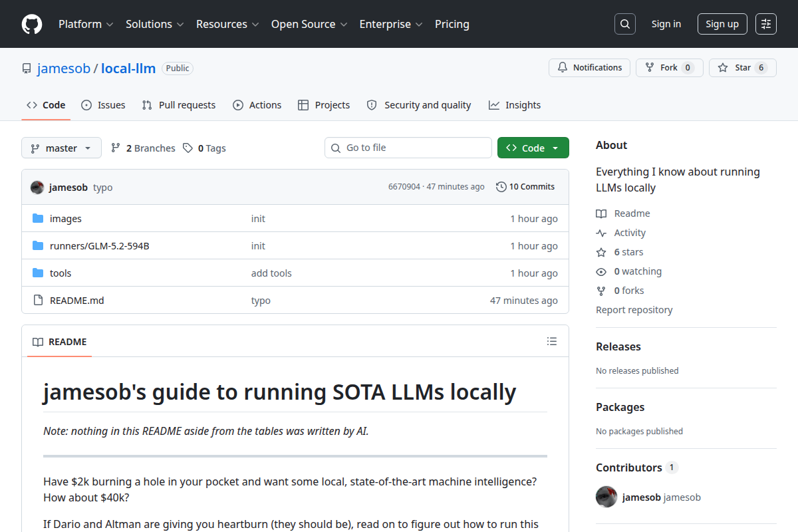The image size is (798, 532).
Task: Expand the green Code dropdown button
Action: click(x=533, y=148)
